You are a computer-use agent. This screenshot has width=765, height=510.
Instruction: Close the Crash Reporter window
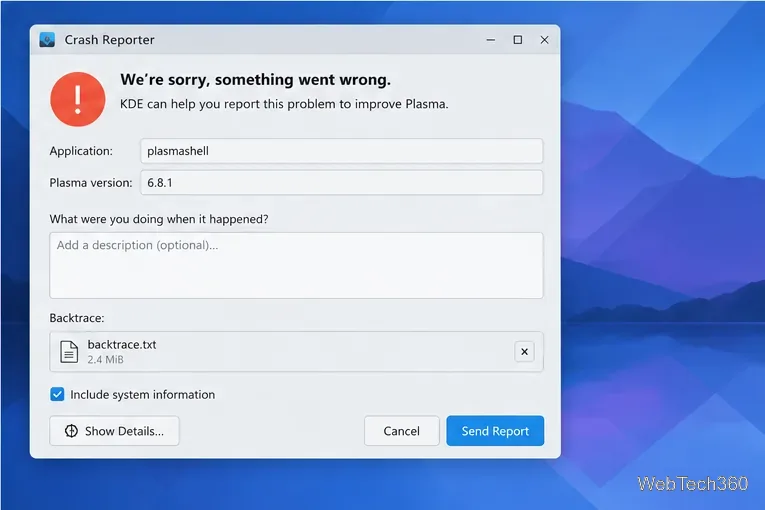coord(544,40)
